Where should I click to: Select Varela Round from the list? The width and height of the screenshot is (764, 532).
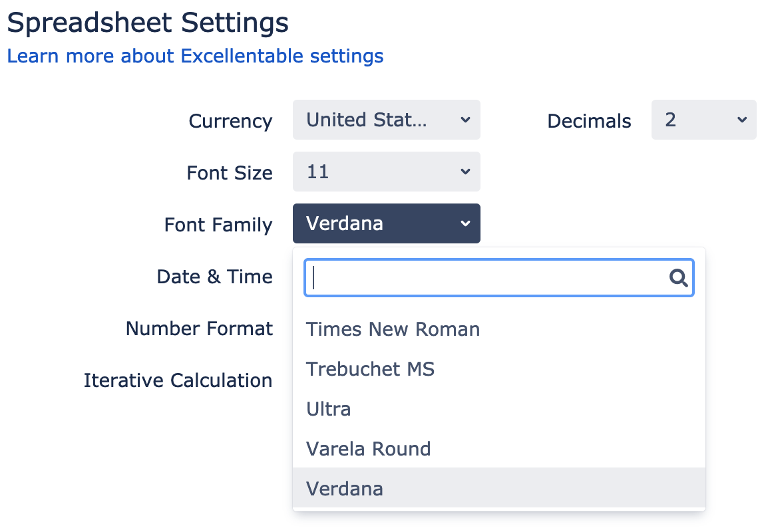tap(499, 449)
